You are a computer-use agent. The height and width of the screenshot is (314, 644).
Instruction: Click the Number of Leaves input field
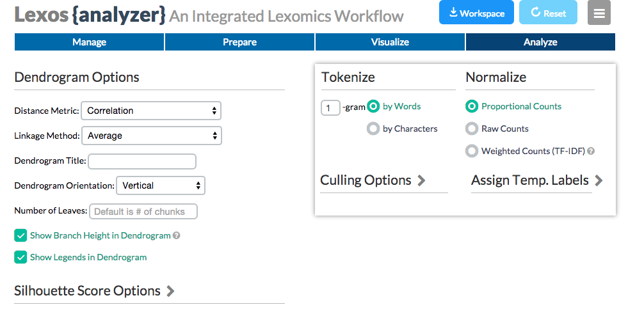[143, 212]
